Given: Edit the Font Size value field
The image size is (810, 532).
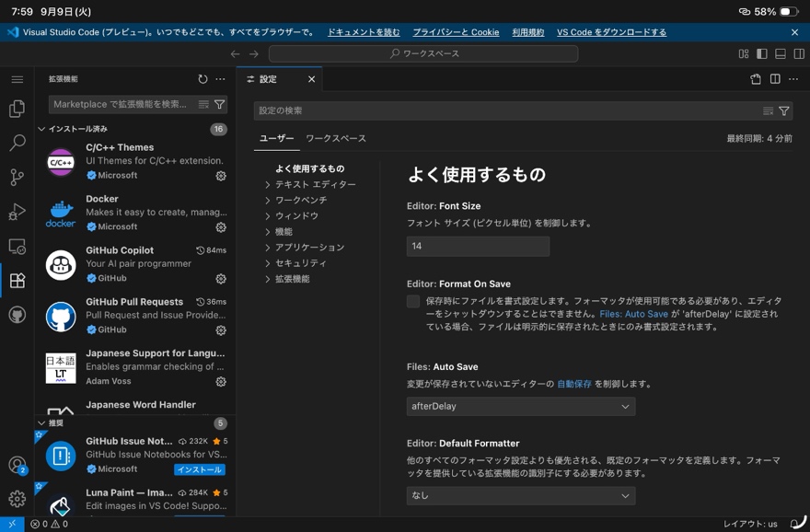Looking at the screenshot, I should 479,247.
